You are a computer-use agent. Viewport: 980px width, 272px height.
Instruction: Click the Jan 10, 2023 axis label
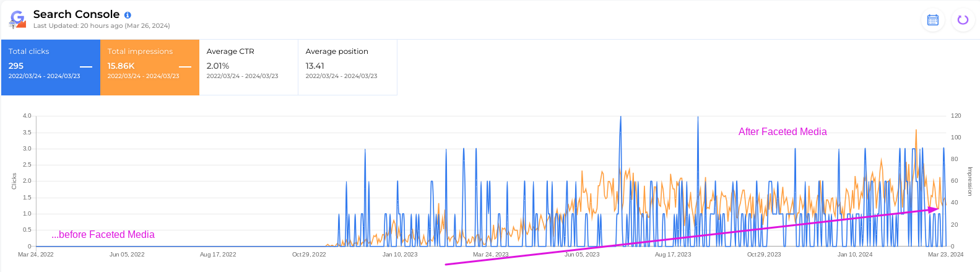pos(400,255)
